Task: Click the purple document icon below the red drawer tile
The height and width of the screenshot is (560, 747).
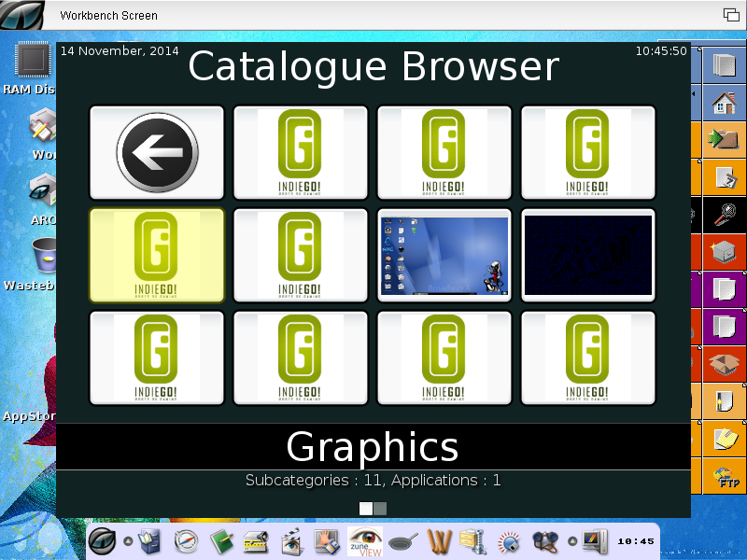Action: click(725, 289)
